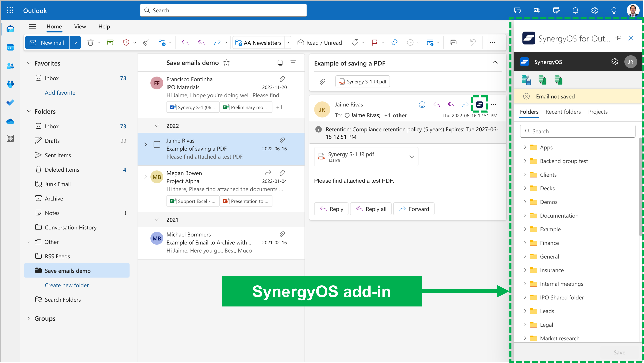Click the Sweep broom icon
Image resolution: width=644 pixels, height=363 pixels.
coord(146,42)
